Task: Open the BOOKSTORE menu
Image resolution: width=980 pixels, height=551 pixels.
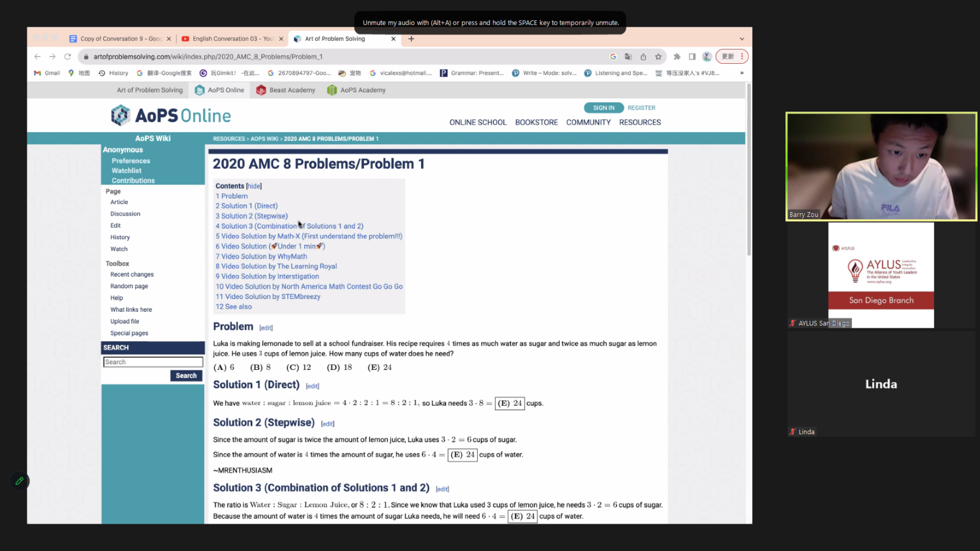Action: coord(537,122)
